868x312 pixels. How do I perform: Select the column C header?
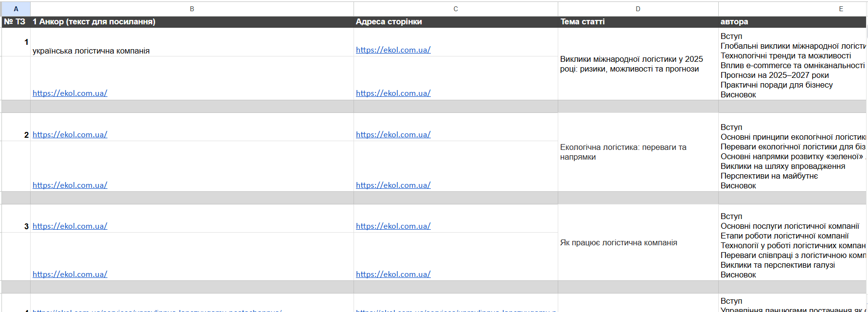pyautogui.click(x=455, y=9)
